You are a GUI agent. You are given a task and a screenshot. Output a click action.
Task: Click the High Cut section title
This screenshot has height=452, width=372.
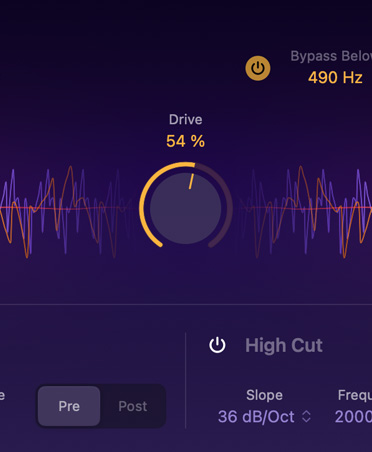(x=284, y=345)
